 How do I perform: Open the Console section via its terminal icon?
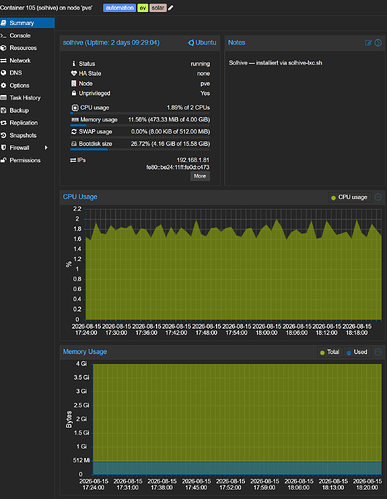[x=3, y=36]
